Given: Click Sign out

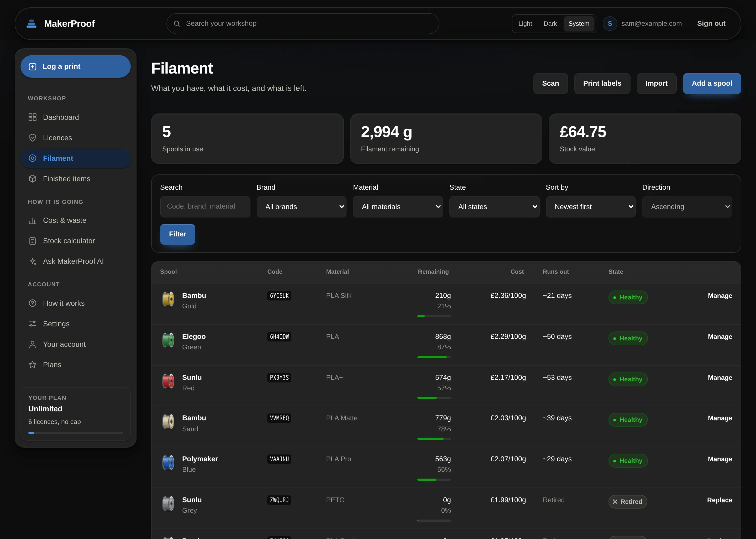Looking at the screenshot, I should [x=711, y=24].
